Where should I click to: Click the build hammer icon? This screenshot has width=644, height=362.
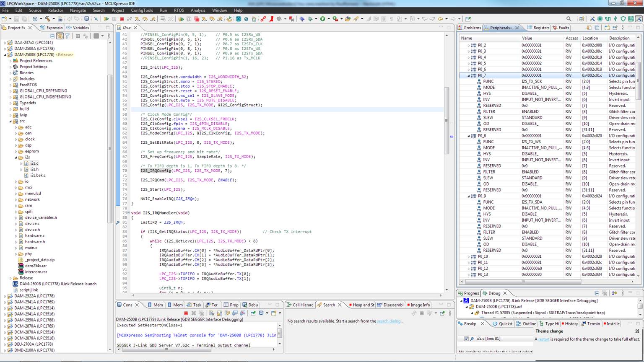coord(47,18)
